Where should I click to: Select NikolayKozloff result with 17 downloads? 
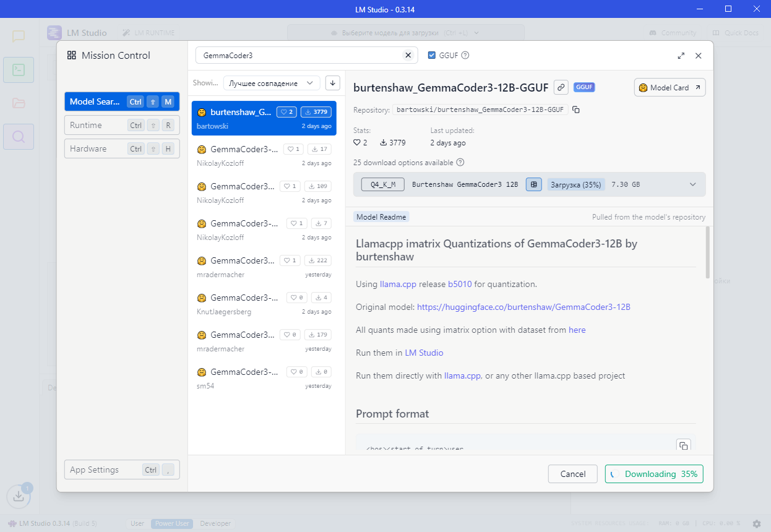(264, 155)
